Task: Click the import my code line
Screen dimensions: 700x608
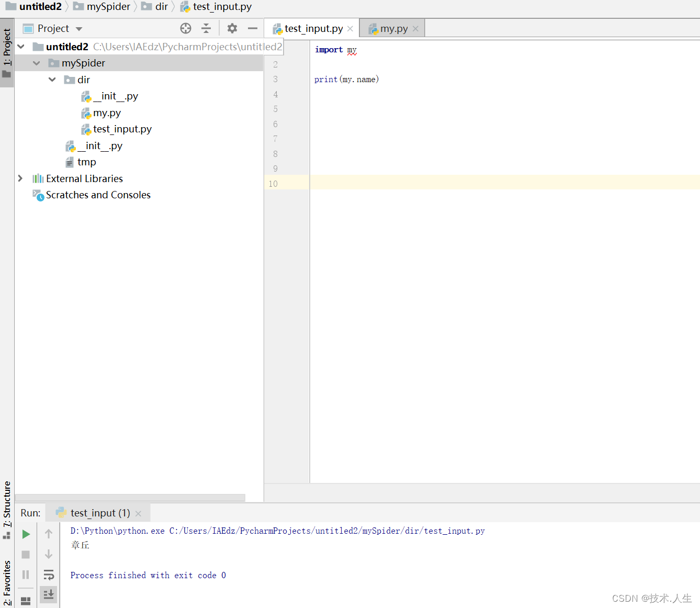Action: (x=336, y=50)
